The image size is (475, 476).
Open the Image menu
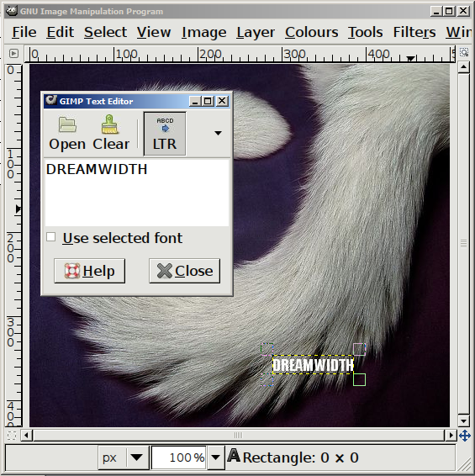(x=204, y=32)
